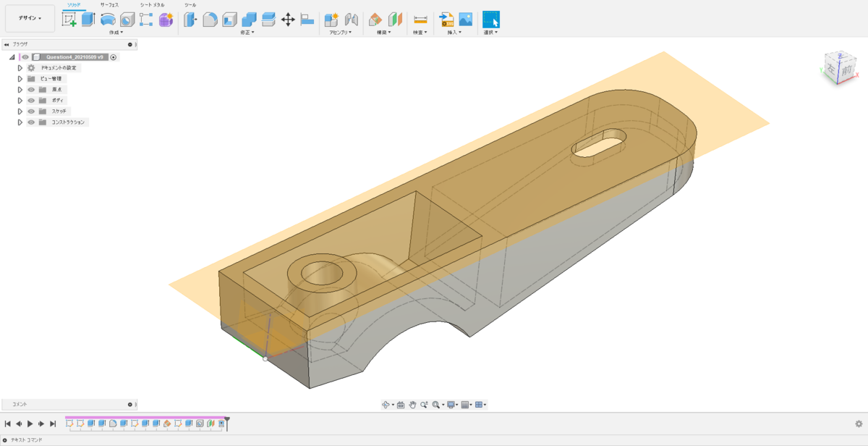The width and height of the screenshot is (868, 446).
Task: Switch to the ツール tab
Action: 190,4
